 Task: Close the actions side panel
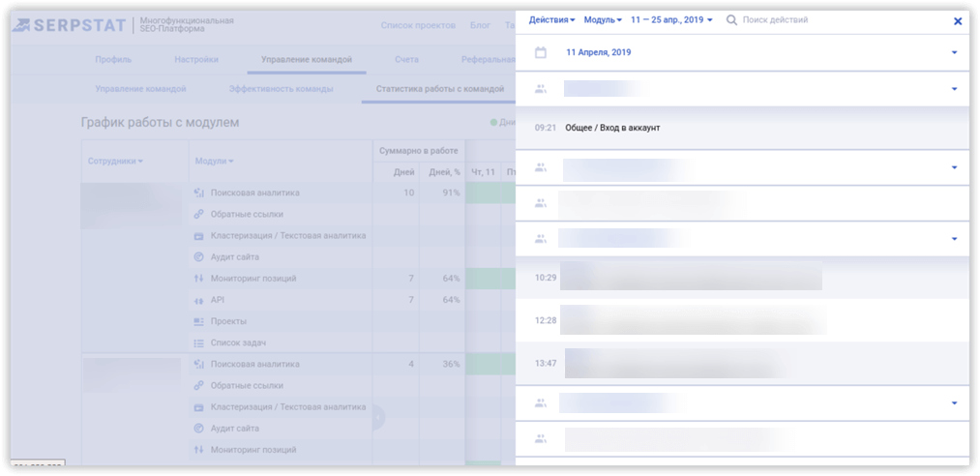pyautogui.click(x=958, y=21)
